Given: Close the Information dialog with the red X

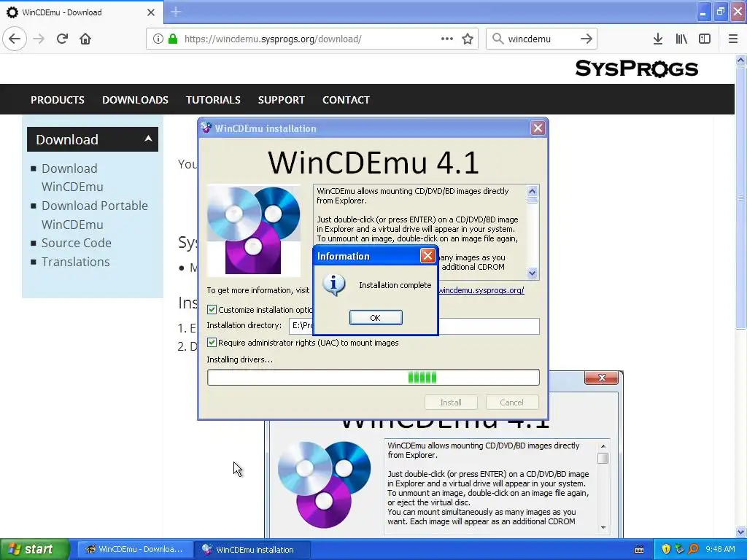Looking at the screenshot, I should pos(427,256).
